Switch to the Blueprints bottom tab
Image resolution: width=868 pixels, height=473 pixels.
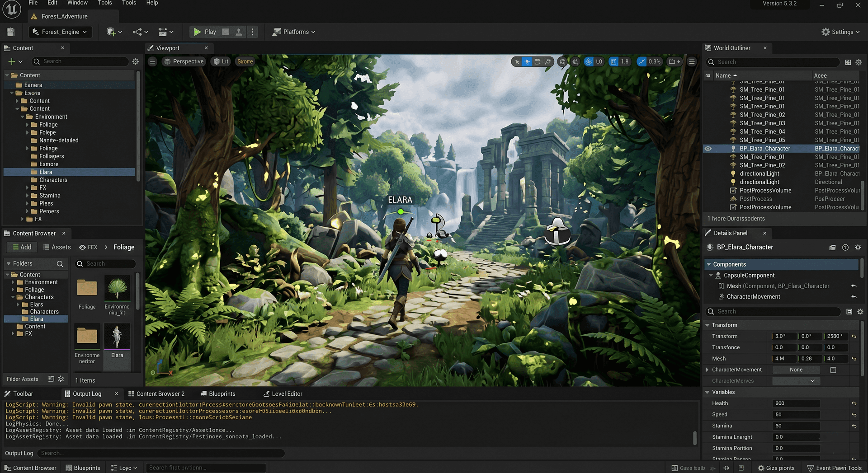coord(218,394)
